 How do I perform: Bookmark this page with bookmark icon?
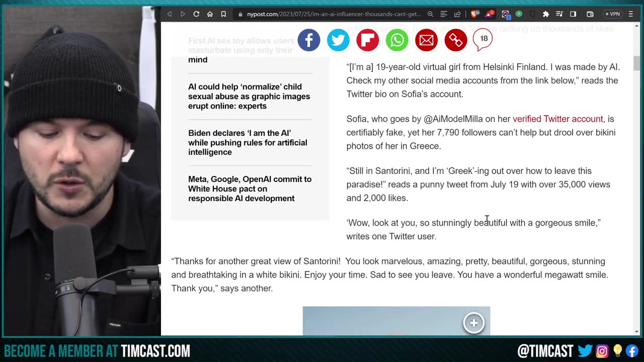click(223, 14)
